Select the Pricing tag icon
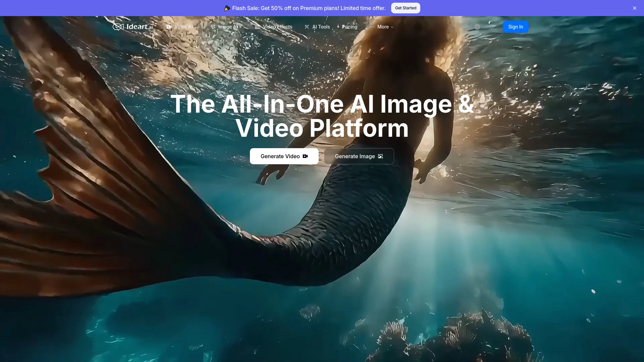 coord(339,27)
